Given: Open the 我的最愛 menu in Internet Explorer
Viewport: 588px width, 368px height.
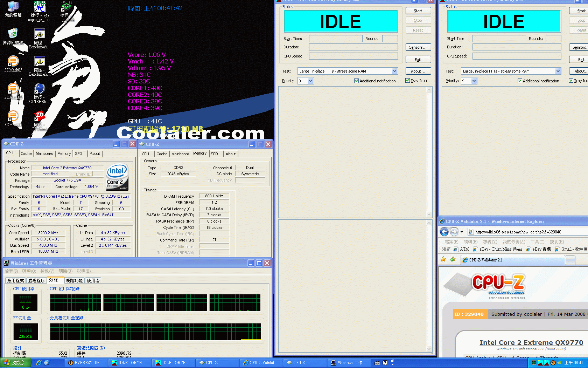Looking at the screenshot, I should click(x=514, y=242).
